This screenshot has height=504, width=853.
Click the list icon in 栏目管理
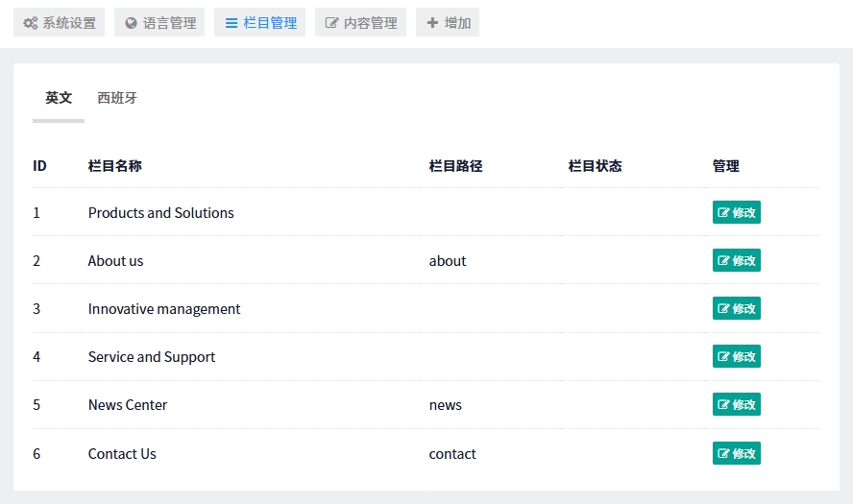[x=232, y=23]
